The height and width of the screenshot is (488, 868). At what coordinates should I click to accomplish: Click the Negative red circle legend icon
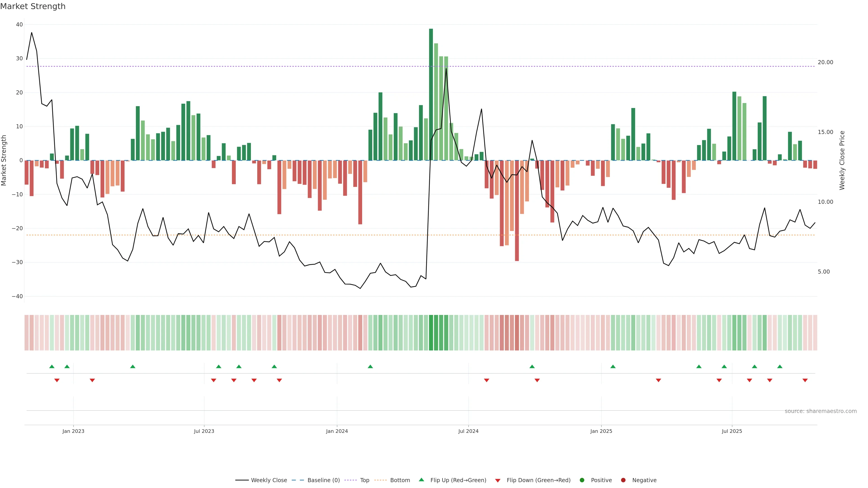coord(623,480)
